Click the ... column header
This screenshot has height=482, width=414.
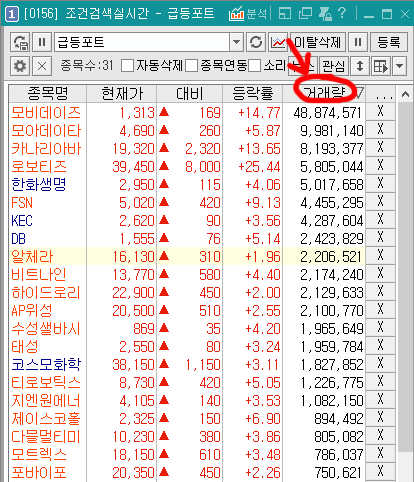tap(381, 93)
